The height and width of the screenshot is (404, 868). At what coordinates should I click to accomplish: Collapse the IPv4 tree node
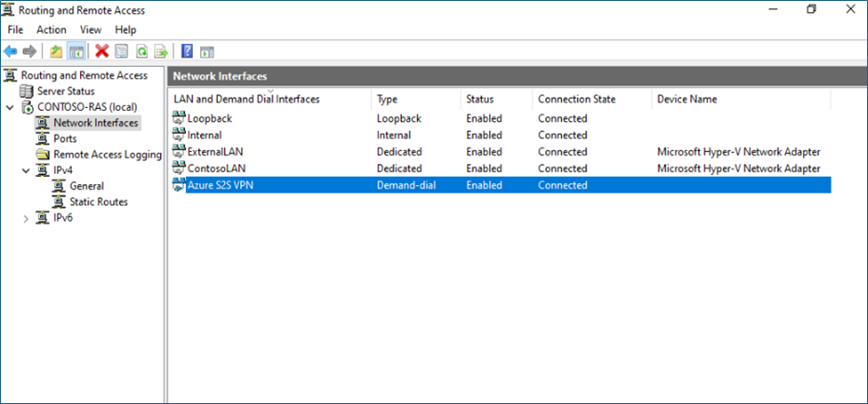26,170
